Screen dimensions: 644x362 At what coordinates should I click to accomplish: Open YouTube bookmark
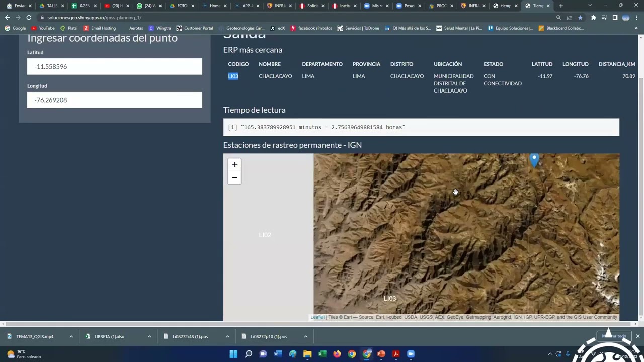pos(43,28)
